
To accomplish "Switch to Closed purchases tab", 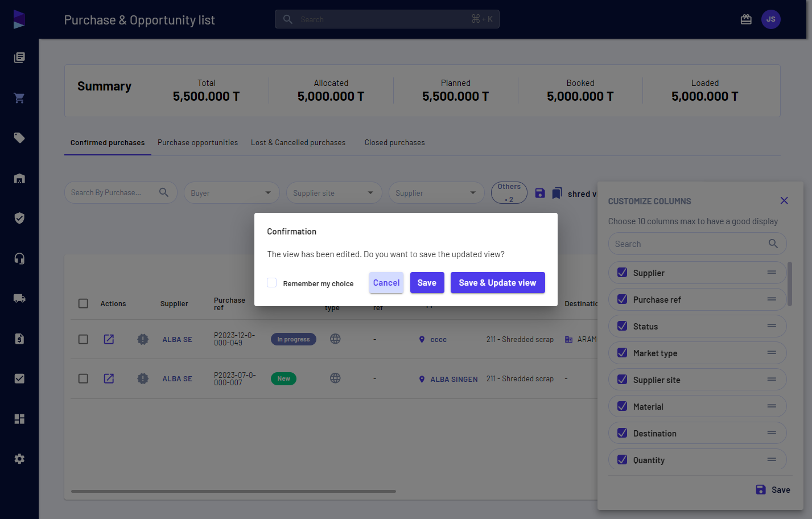I will 395,142.
